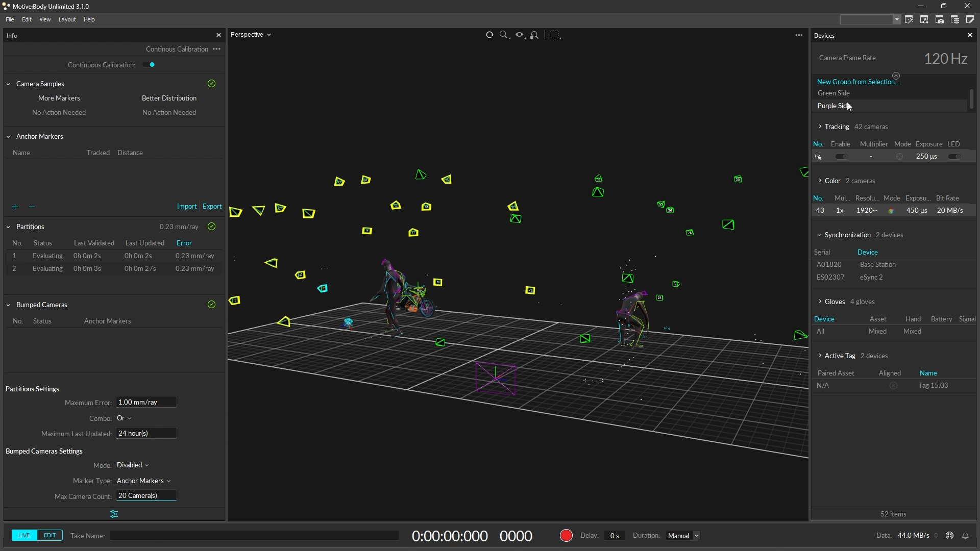The image size is (980, 551).
Task: Click the notification bell icon in status bar
Action: (x=965, y=536)
